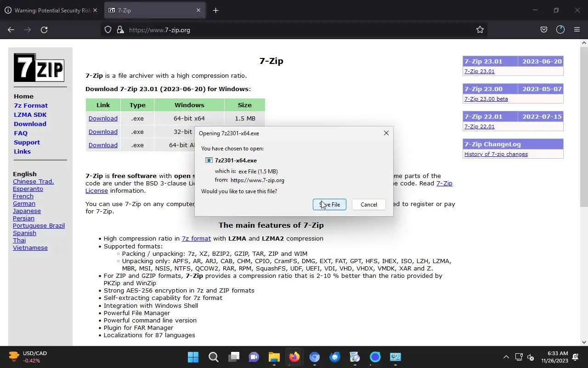Open Task View on the taskbar
The image size is (588, 368).
tap(234, 357)
